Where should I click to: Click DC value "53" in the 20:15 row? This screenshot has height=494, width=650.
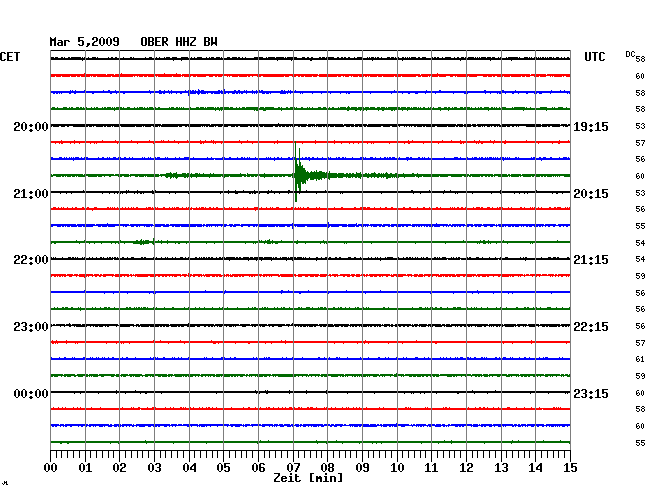[640, 193]
